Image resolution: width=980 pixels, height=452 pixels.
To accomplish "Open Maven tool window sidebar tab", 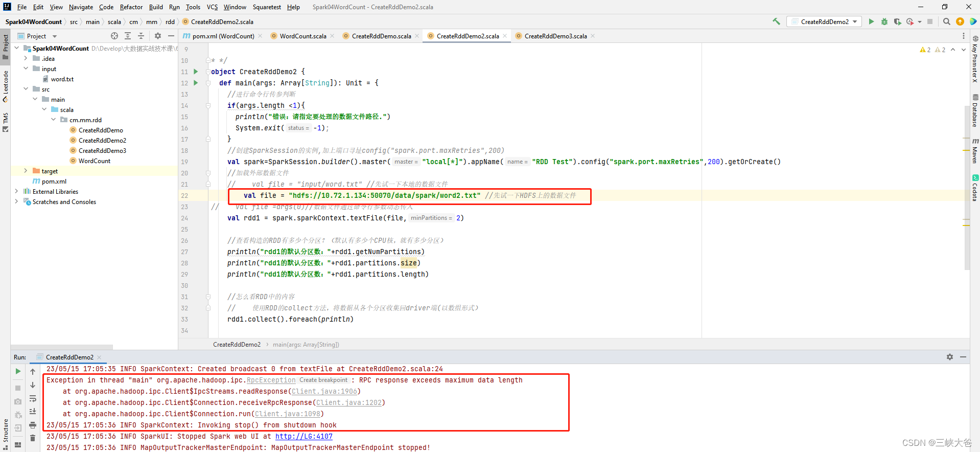I will tap(975, 151).
